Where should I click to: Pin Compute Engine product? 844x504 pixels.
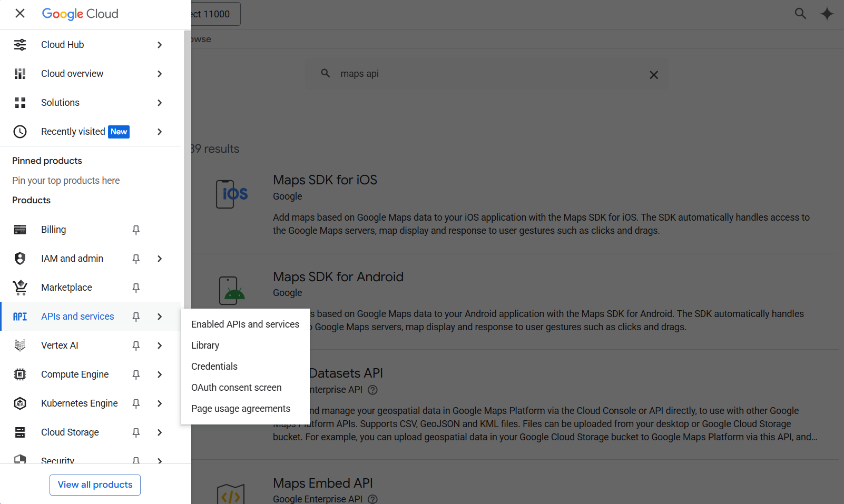point(136,374)
